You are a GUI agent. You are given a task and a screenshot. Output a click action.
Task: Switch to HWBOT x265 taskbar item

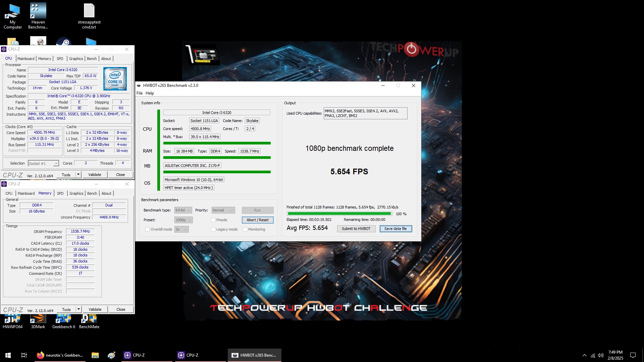click(255, 355)
